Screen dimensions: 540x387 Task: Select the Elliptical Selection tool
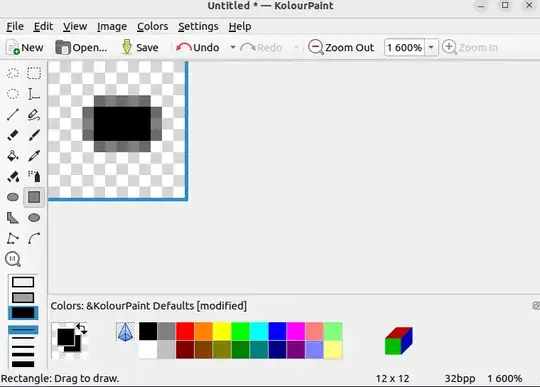point(13,94)
